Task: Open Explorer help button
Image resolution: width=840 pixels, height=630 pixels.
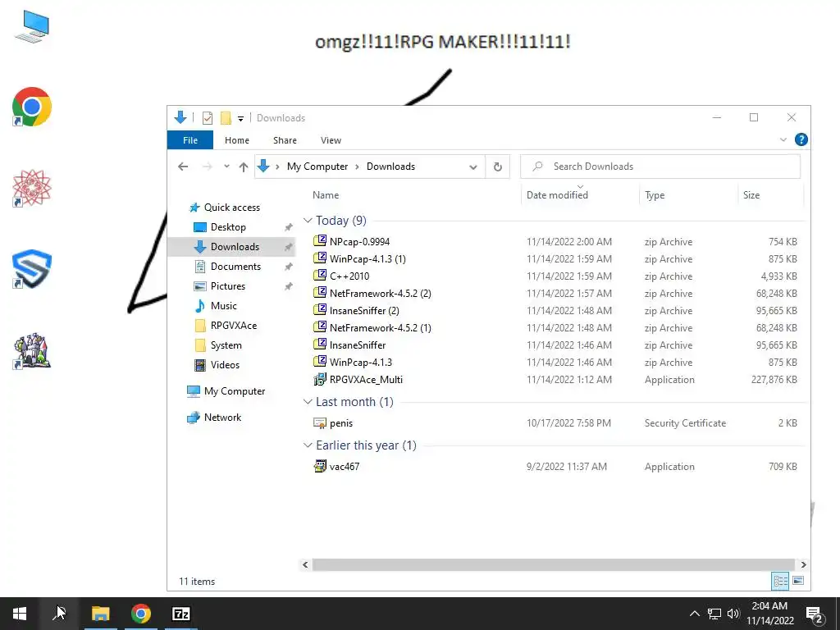Action: [801, 139]
